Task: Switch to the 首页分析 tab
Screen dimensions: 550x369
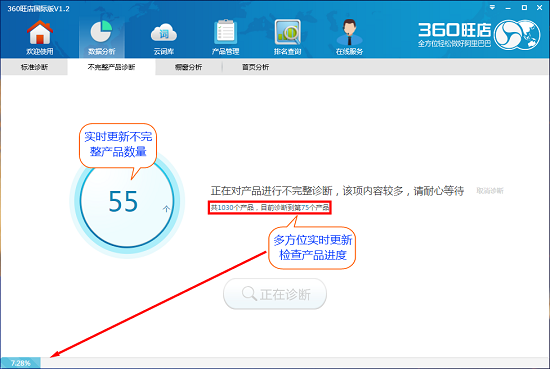Action: click(255, 67)
